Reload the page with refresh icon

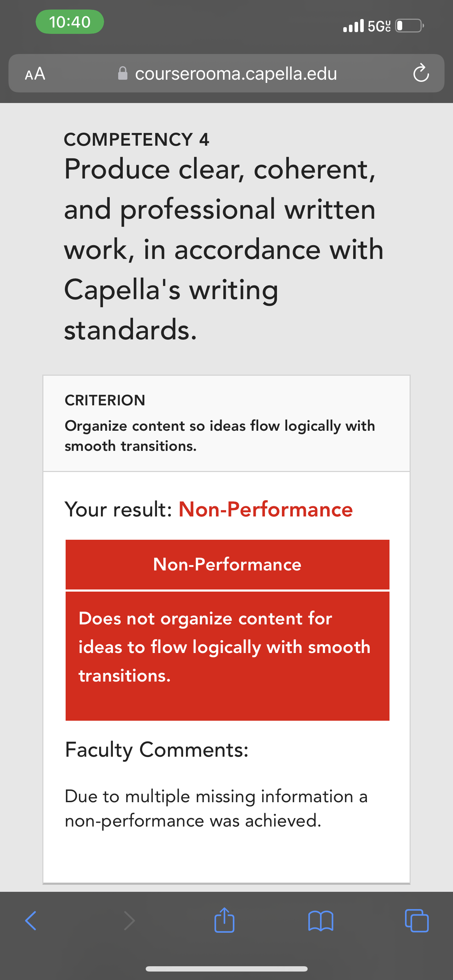pos(421,73)
